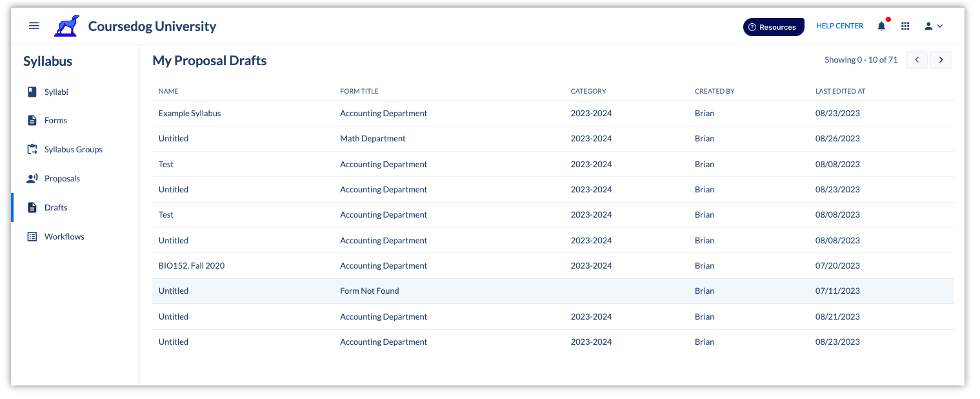The image size is (980, 399).
Task: Click the NAME column header
Action: pos(168,91)
